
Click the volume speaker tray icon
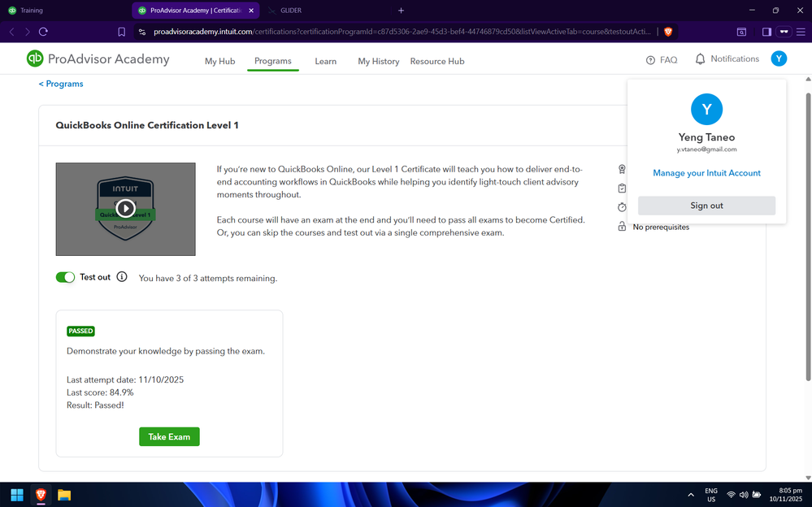(744, 495)
